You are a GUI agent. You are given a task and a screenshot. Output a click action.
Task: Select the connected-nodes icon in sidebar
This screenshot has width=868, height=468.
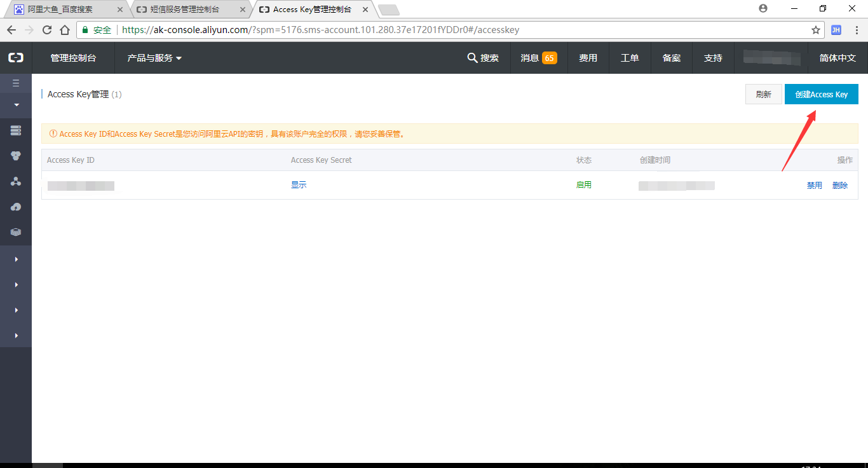pyautogui.click(x=16, y=181)
